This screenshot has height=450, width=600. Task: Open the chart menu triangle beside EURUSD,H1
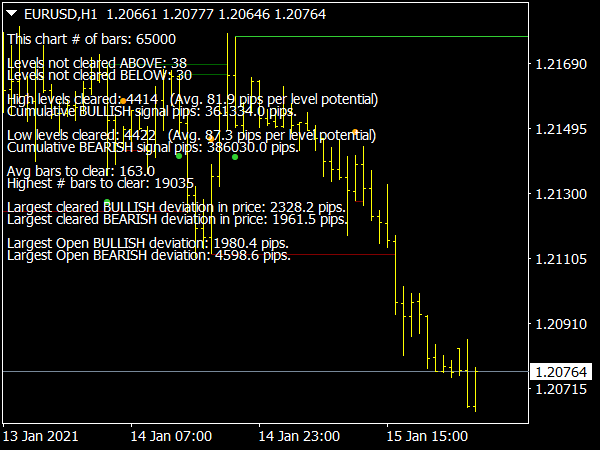coord(12,14)
